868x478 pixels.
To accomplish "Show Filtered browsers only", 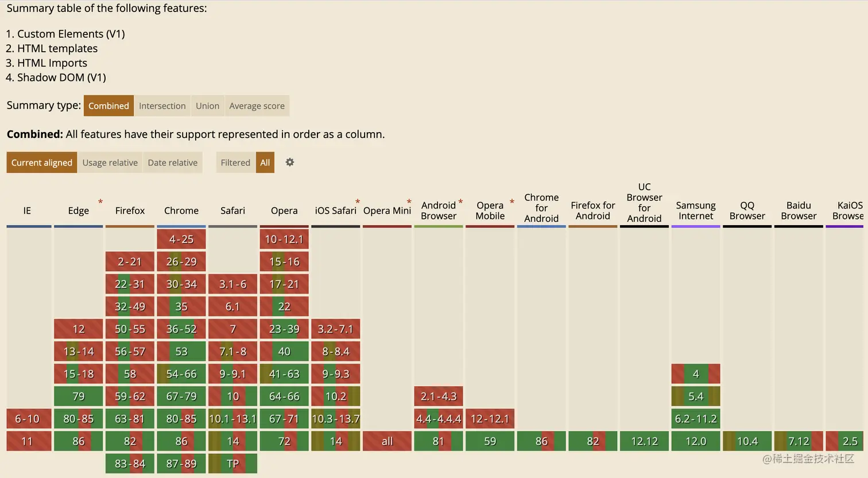I will [235, 163].
